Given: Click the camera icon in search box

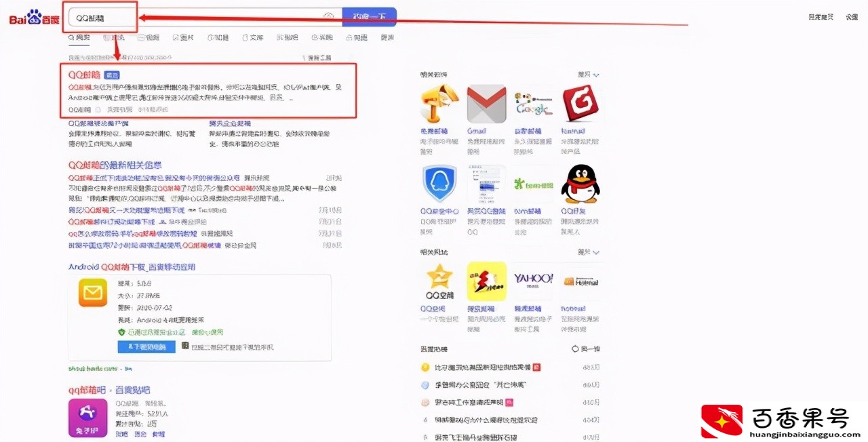Looking at the screenshot, I should pos(328,16).
